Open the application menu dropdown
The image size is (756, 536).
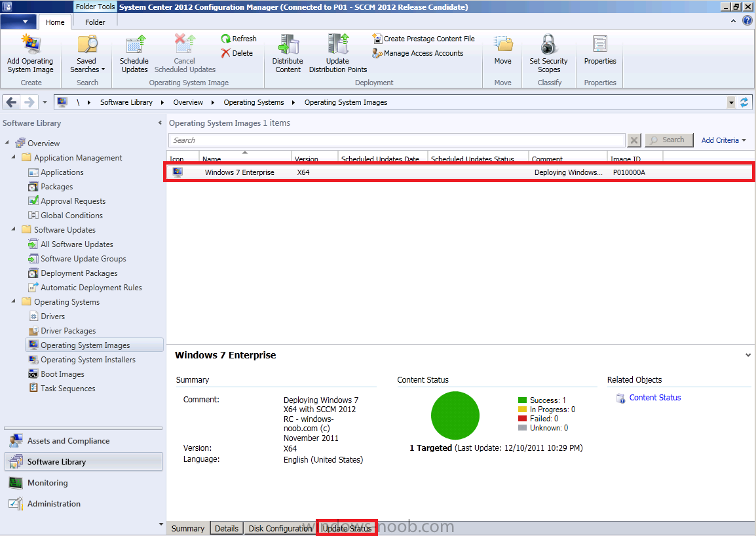[x=18, y=22]
